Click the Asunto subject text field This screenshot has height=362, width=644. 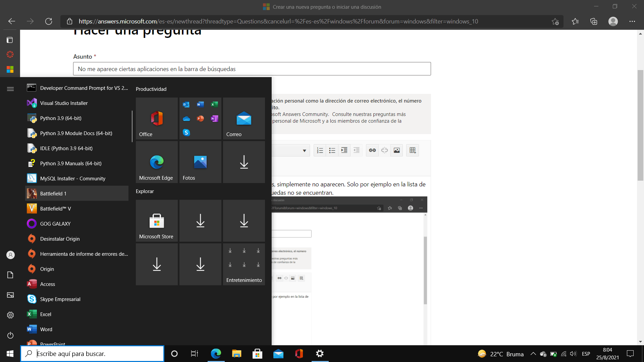(x=252, y=69)
